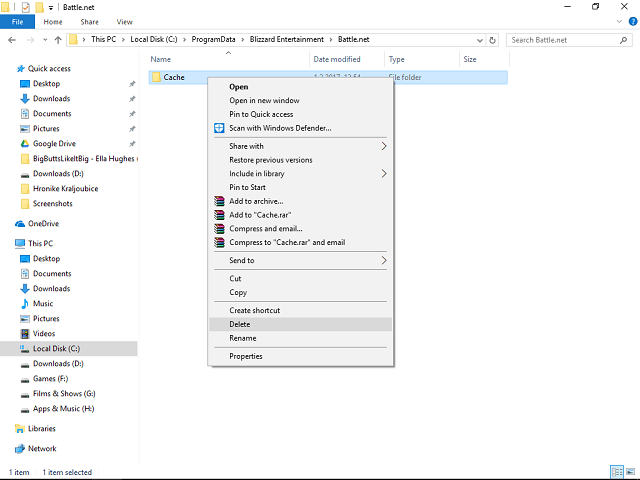Choose Delete in the context menu
This screenshot has height=480, width=640.
(300, 324)
